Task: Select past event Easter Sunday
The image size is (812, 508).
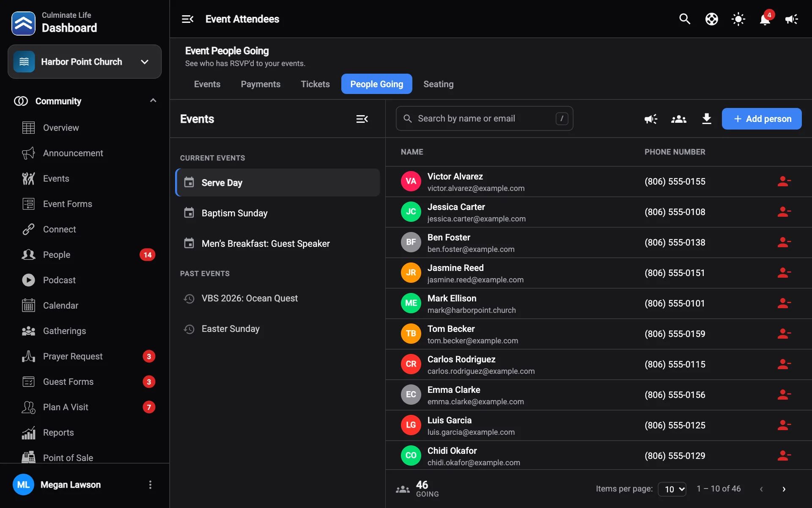Action: (x=277, y=329)
